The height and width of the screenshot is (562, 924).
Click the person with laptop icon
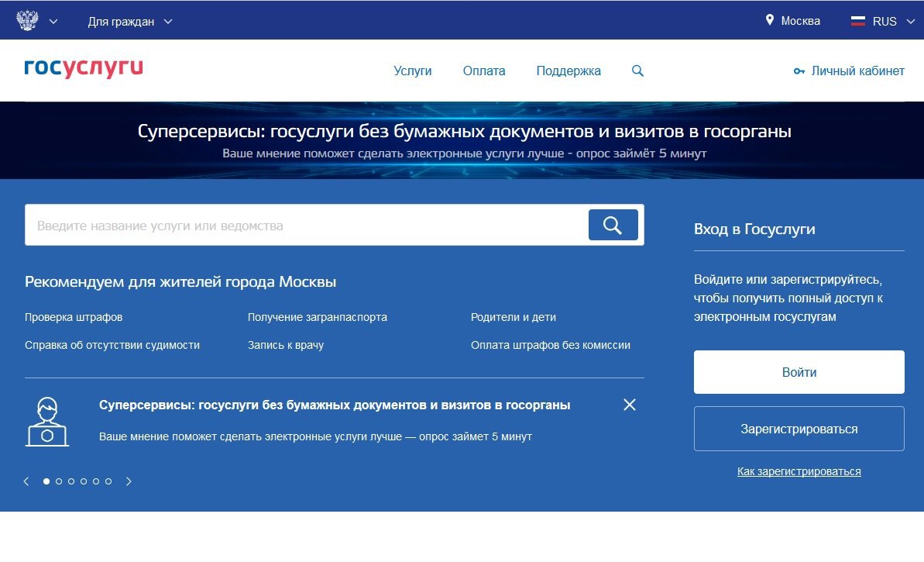(x=47, y=422)
